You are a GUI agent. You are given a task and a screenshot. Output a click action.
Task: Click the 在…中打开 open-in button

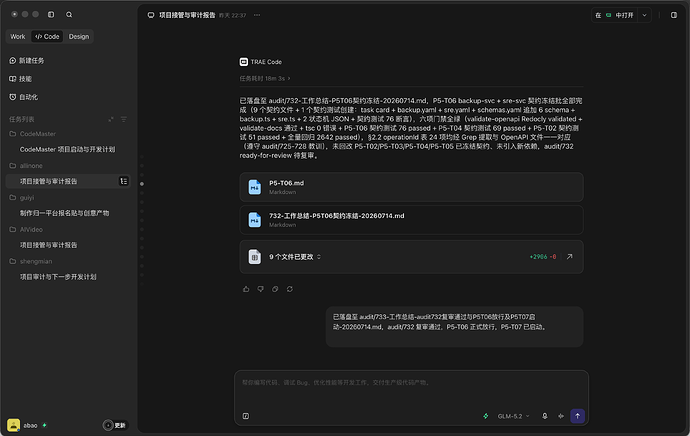pos(614,15)
